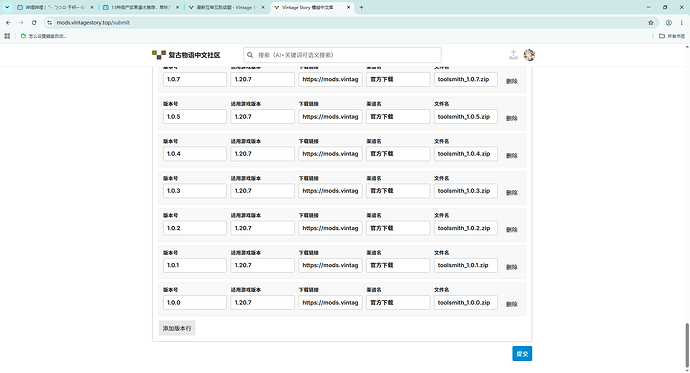
Task: Open the Chrome three-dot menu
Action: pos(681,22)
